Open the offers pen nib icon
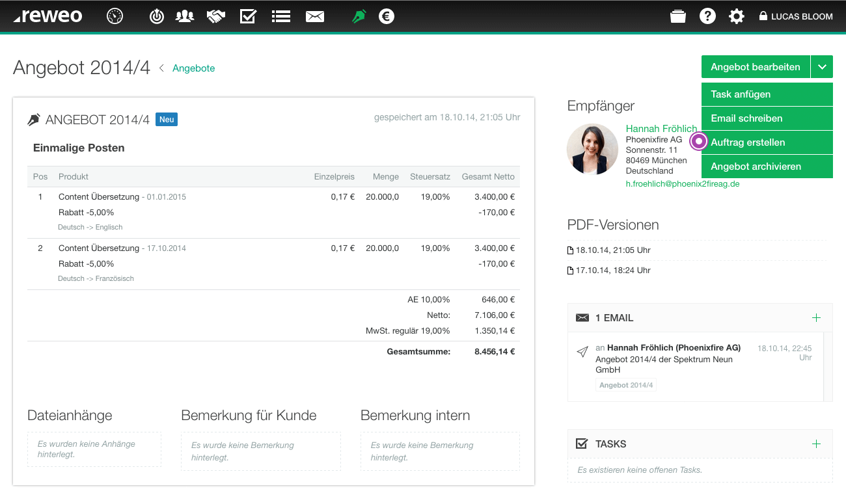 pos(359,16)
